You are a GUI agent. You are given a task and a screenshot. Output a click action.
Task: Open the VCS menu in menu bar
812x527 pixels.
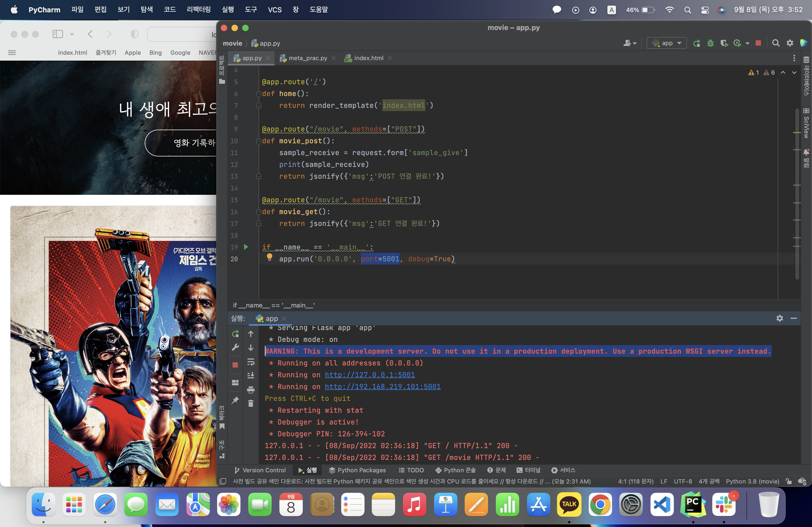275,10
